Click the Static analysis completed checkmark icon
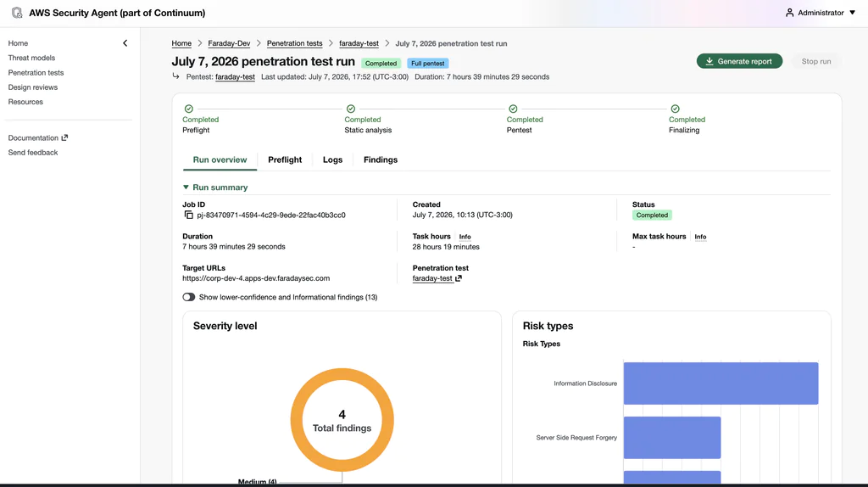 (x=351, y=109)
